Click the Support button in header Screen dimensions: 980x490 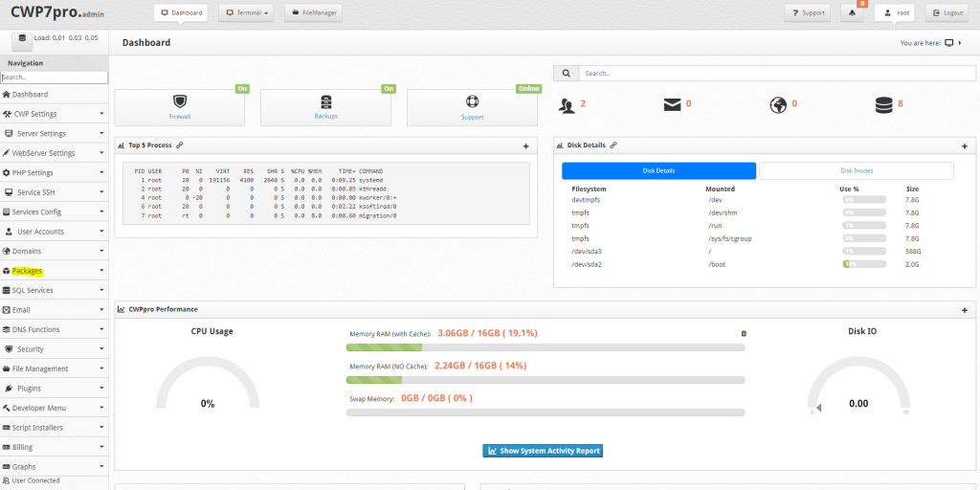click(x=807, y=12)
